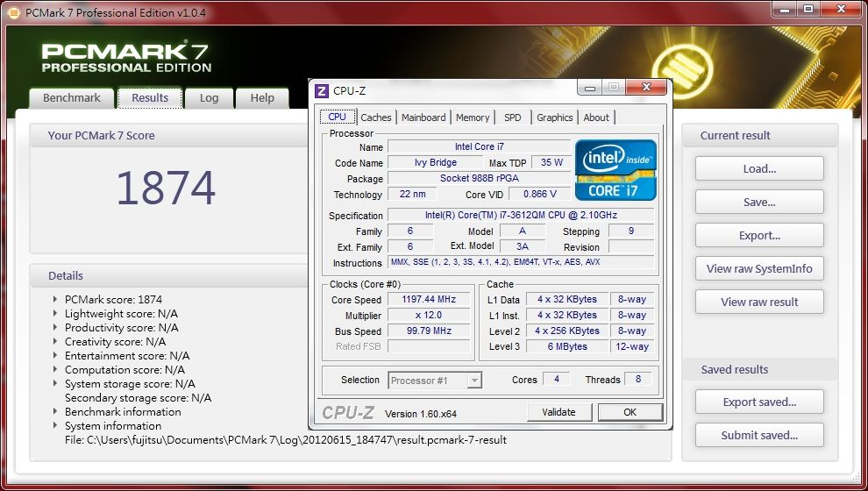This screenshot has height=491, width=868.
Task: Switch to the Benchmark tab in PCMark
Action: [71, 98]
